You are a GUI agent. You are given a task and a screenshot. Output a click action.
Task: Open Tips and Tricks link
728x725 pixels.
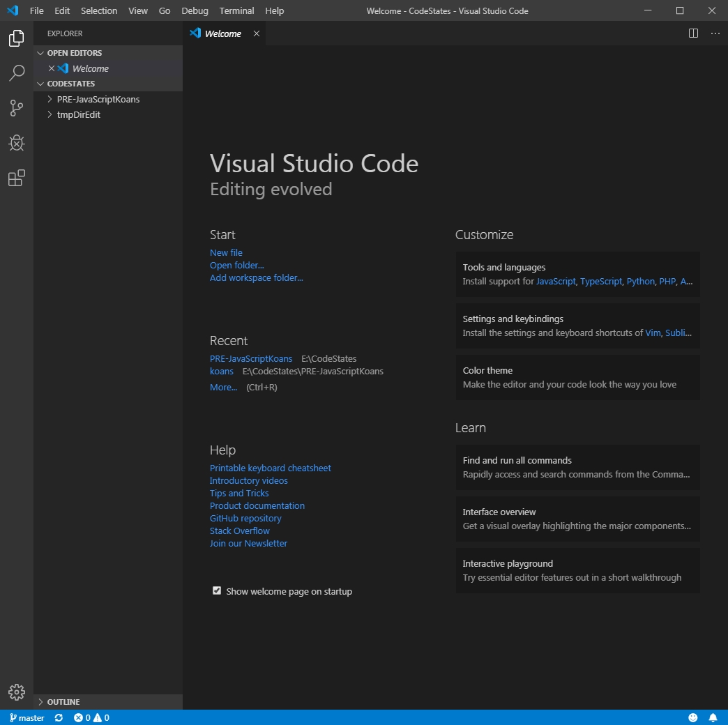click(239, 493)
